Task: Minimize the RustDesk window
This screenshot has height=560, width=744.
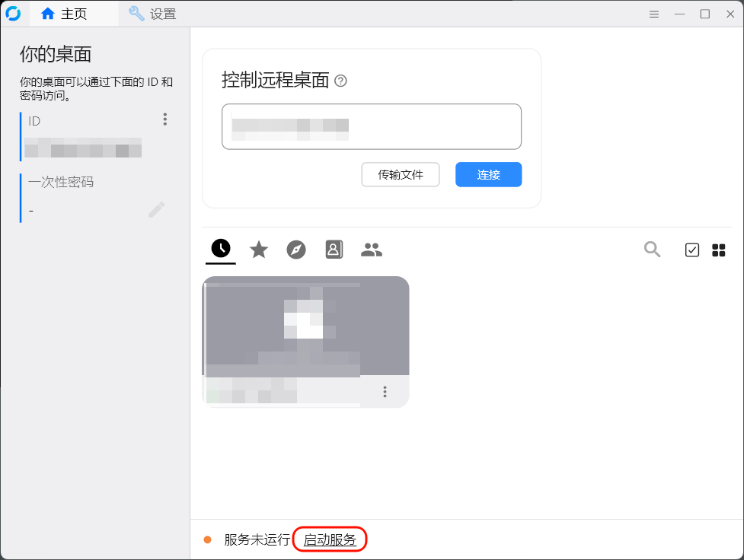Action: tap(679, 14)
